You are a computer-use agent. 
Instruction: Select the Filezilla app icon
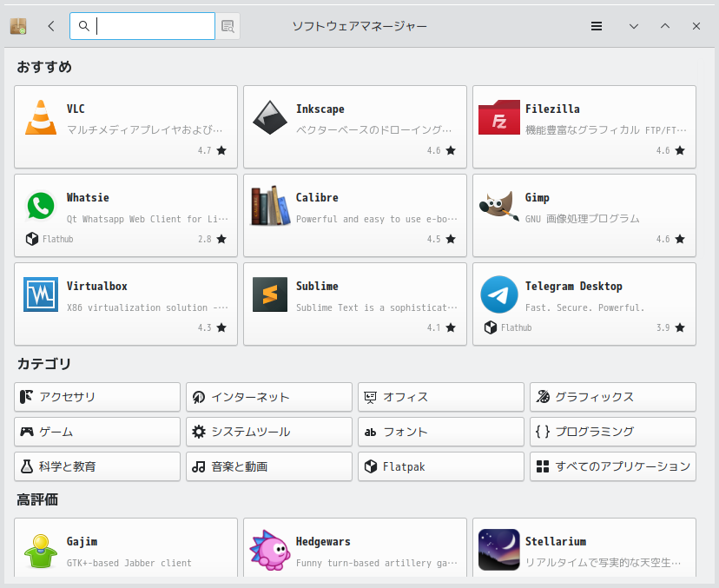tap(498, 117)
